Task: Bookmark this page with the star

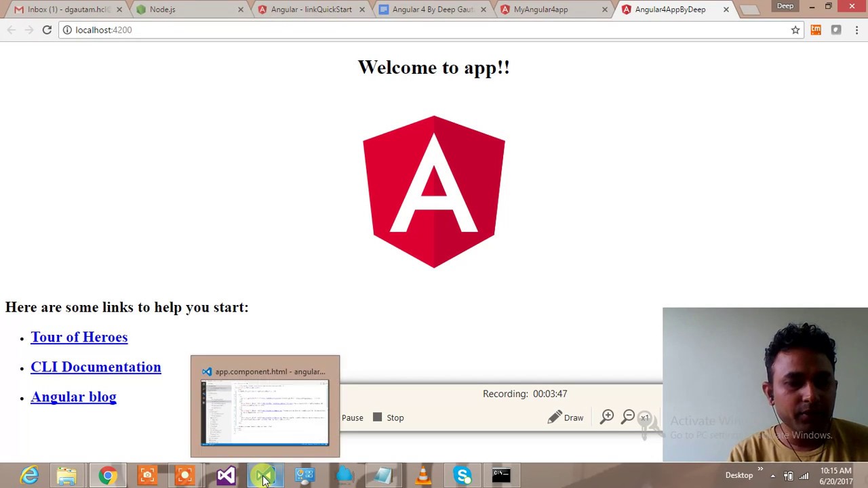Action: click(x=795, y=30)
